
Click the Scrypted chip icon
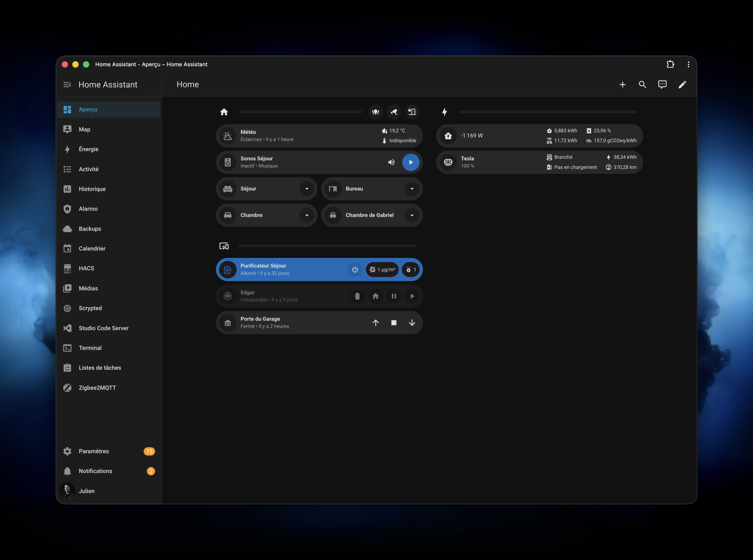click(x=67, y=308)
